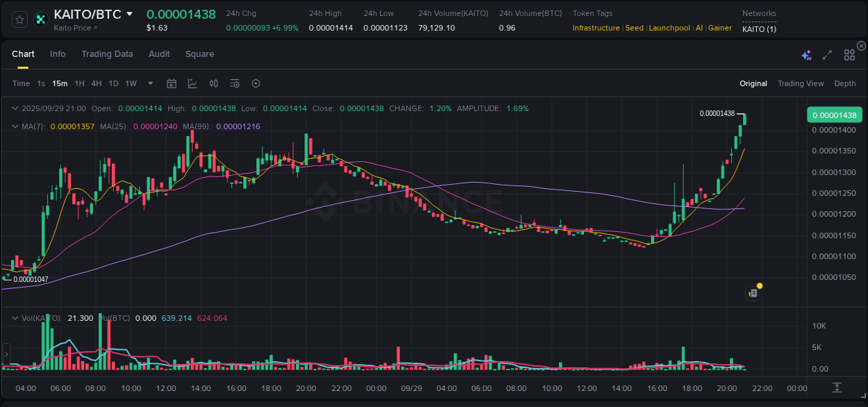The image size is (868, 407).
Task: Switch to the Trading Data tab
Action: [x=107, y=54]
